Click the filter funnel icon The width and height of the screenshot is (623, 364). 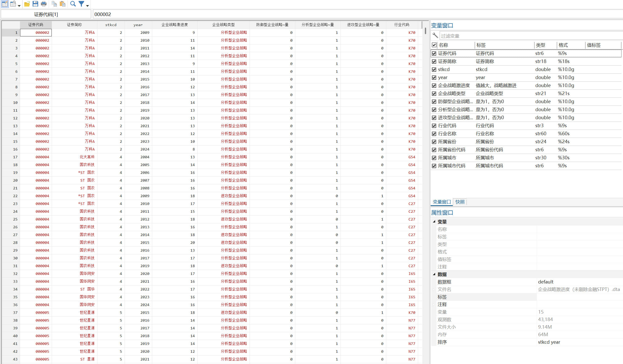pos(81,4)
